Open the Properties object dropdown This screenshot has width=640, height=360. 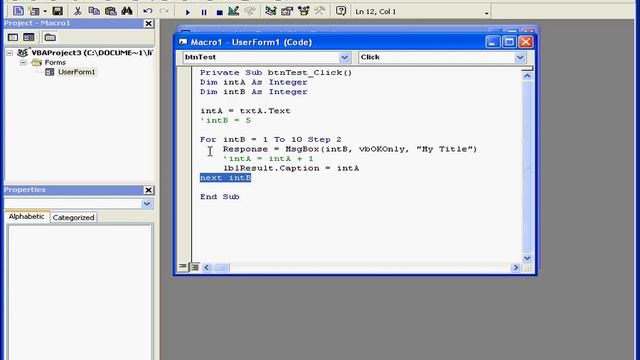147,204
